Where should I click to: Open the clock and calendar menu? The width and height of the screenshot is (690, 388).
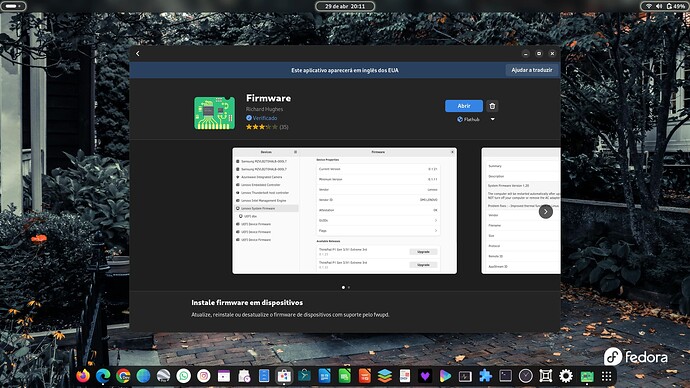point(345,6)
